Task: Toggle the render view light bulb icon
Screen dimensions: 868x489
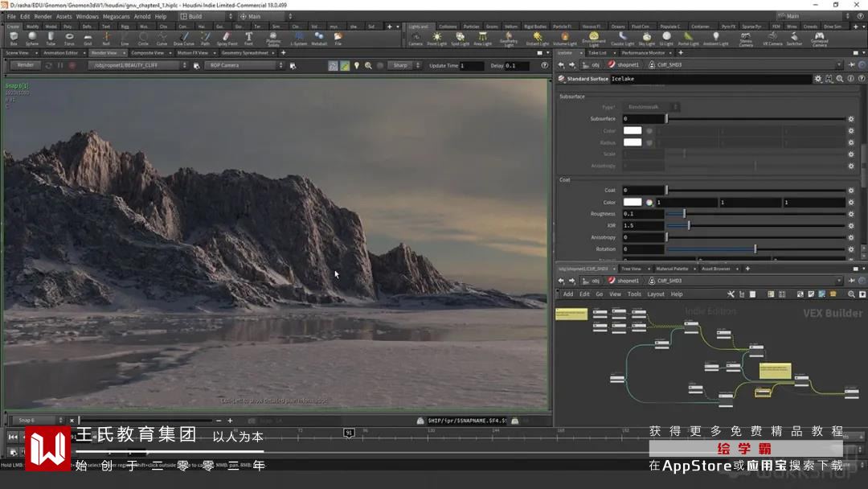Action: [x=357, y=65]
